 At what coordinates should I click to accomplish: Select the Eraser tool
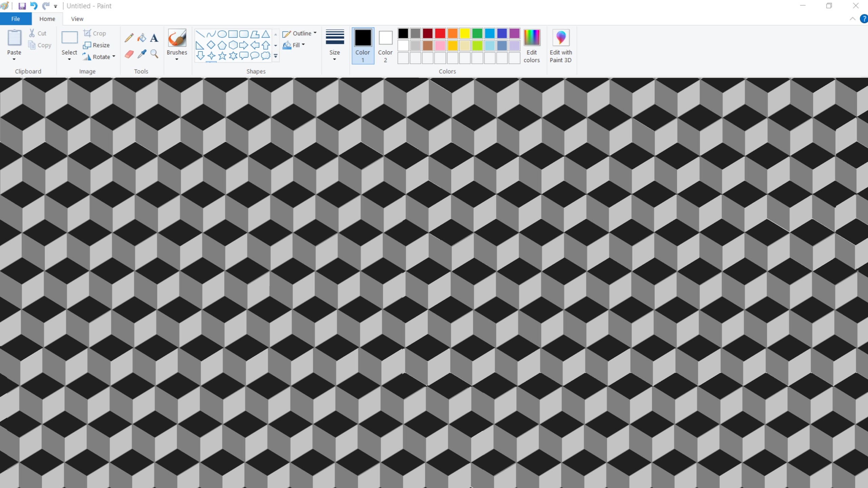(x=129, y=54)
